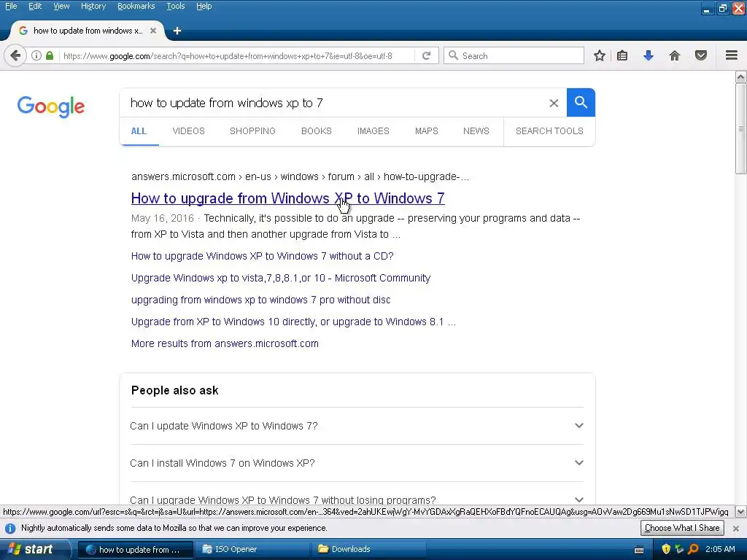Image resolution: width=747 pixels, height=560 pixels.
Task: Click the vertical scrollbar up arrow
Action: coord(741,77)
